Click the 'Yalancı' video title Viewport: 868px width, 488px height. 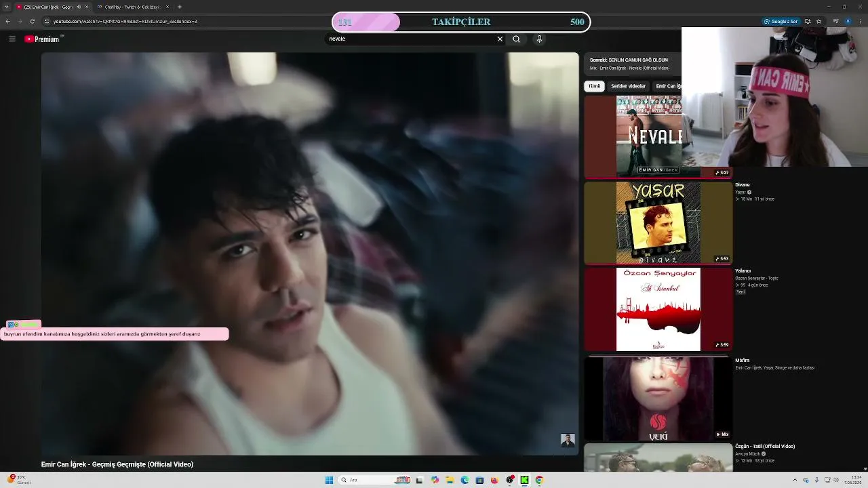pos(743,271)
